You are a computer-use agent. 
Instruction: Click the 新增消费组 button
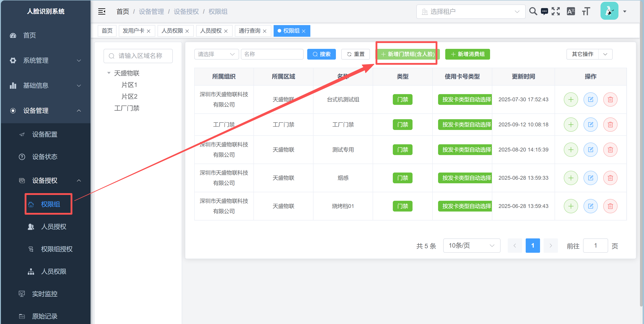(467, 54)
